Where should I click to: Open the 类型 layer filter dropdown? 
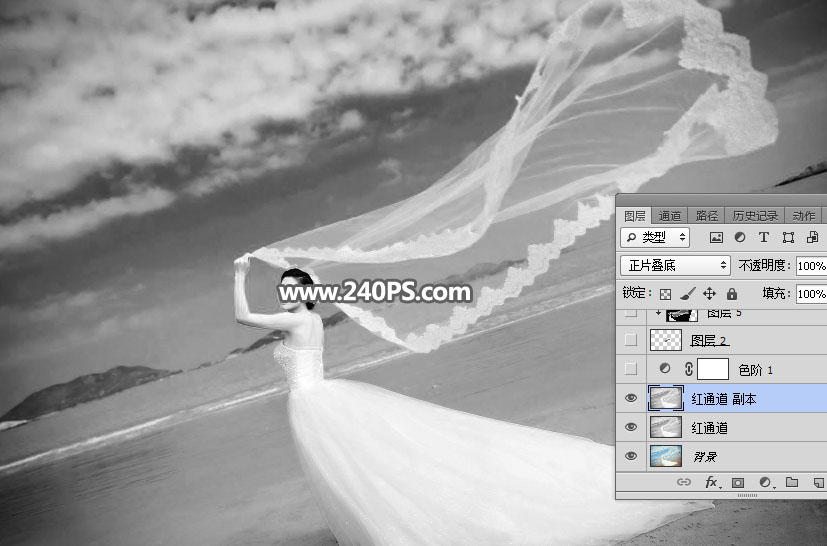[x=656, y=237]
